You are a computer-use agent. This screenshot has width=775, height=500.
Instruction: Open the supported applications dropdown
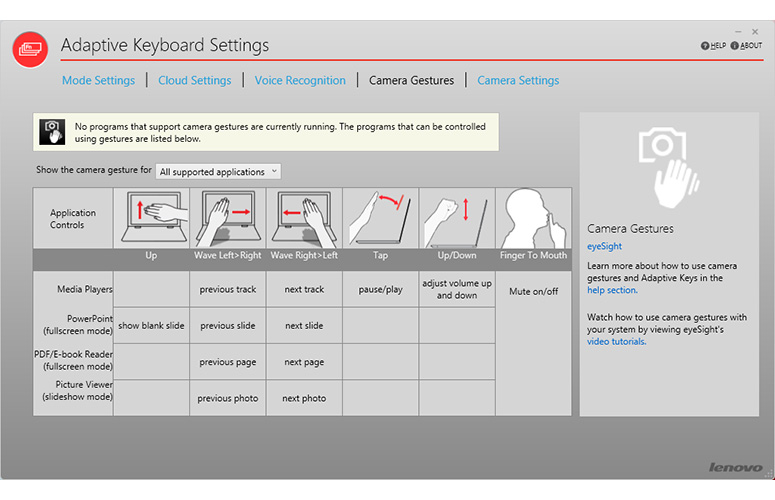pyautogui.click(x=218, y=171)
